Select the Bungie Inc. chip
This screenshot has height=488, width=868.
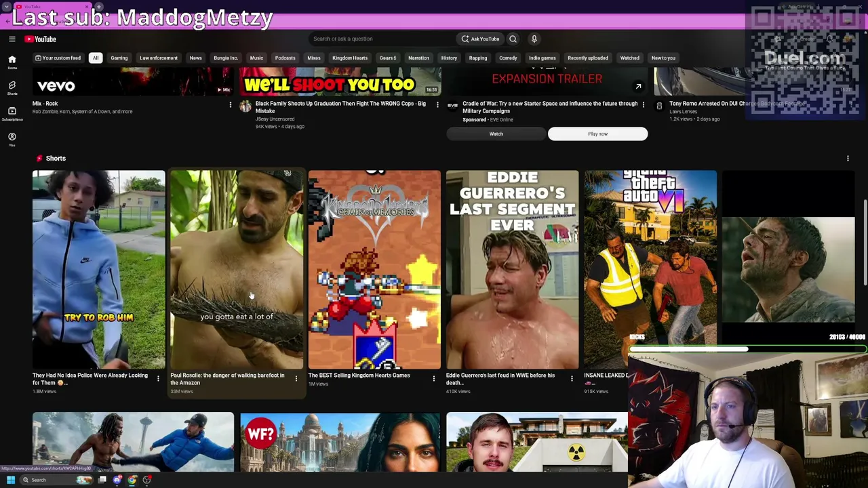point(226,58)
